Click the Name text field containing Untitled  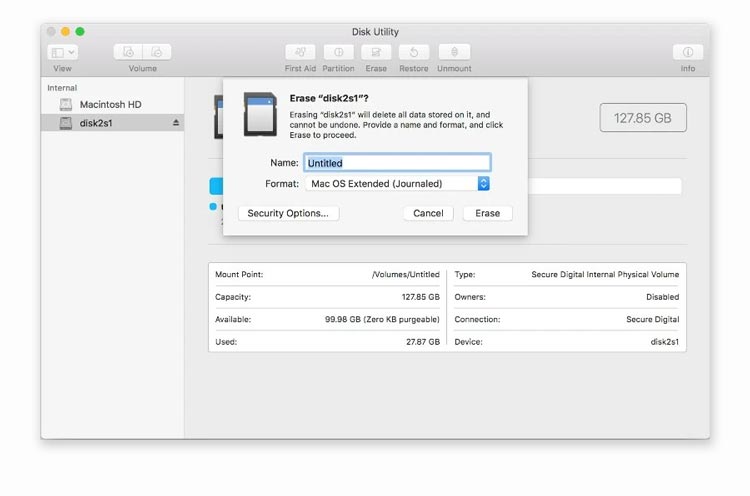(397, 163)
